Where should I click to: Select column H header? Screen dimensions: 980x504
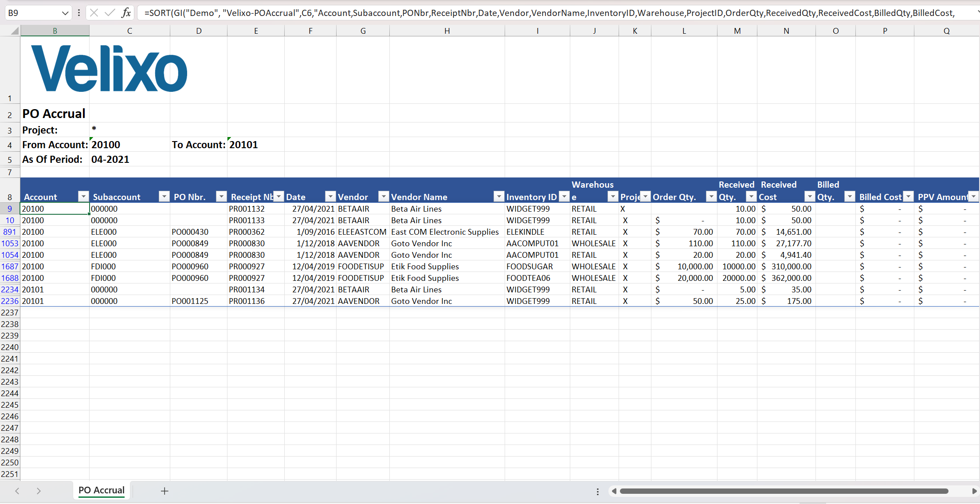pyautogui.click(x=447, y=31)
